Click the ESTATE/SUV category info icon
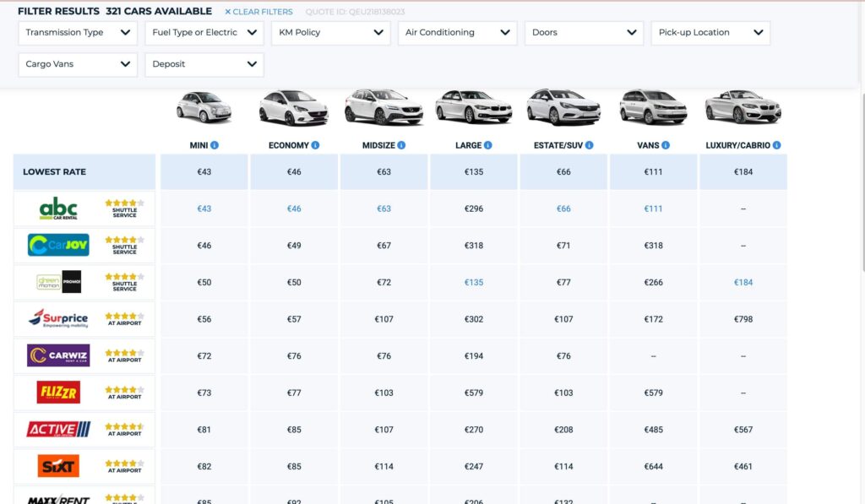The width and height of the screenshot is (865, 504). pyautogui.click(x=589, y=145)
